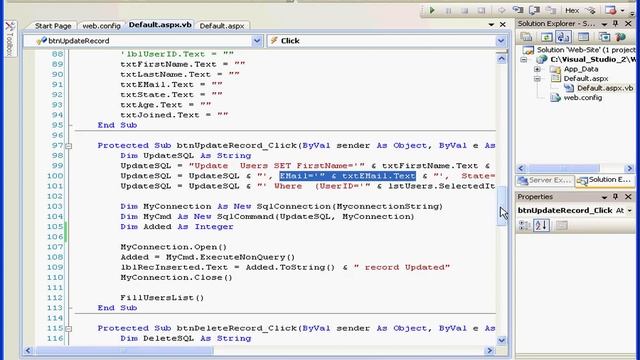Screen dimensions: 640x360
Task: Select web.config in Solution Explorer tree
Action: [582, 98]
